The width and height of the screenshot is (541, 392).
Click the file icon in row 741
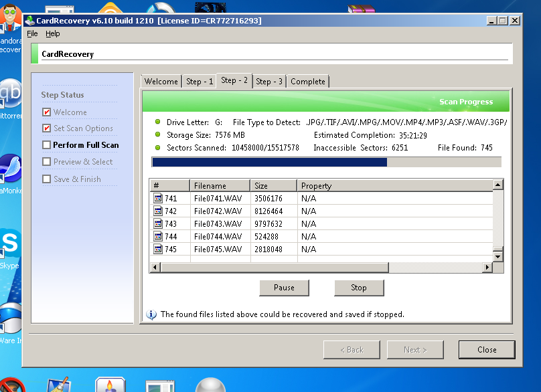click(x=158, y=198)
